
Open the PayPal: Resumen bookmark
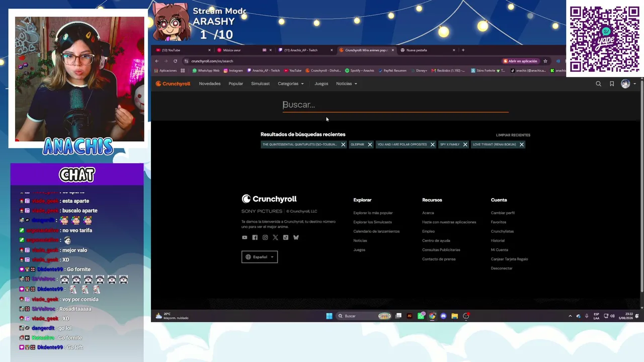pyautogui.click(x=392, y=71)
